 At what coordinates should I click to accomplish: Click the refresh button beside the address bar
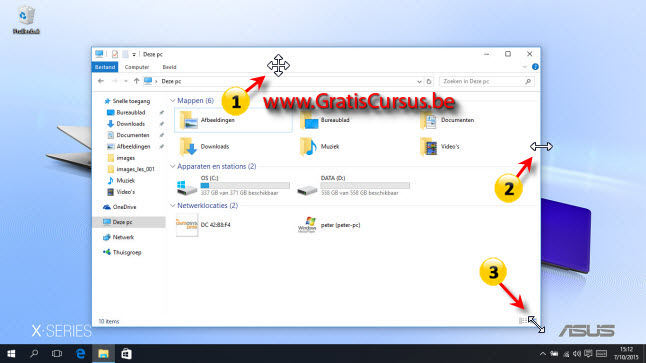[x=429, y=82]
